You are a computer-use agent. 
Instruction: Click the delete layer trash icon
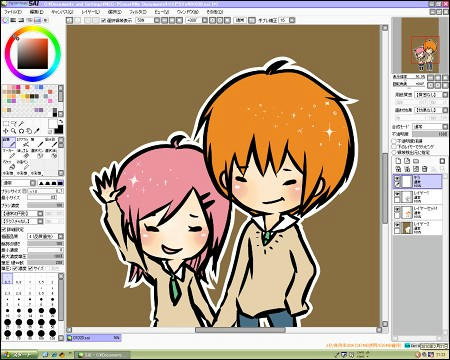point(425,169)
